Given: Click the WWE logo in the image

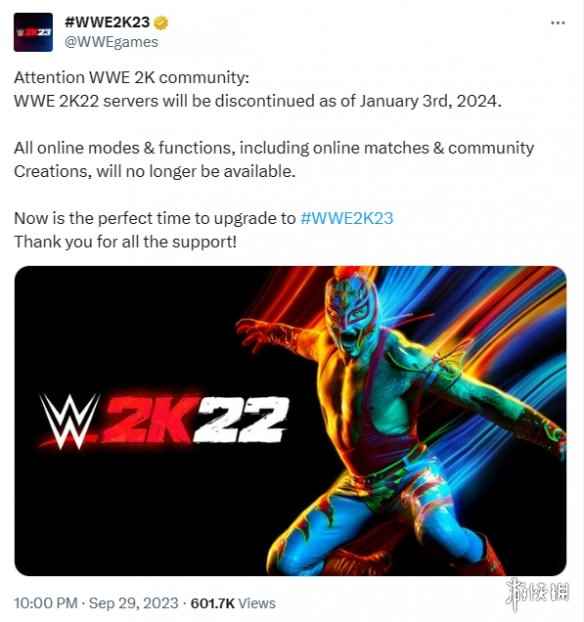Looking at the screenshot, I should point(69,421).
